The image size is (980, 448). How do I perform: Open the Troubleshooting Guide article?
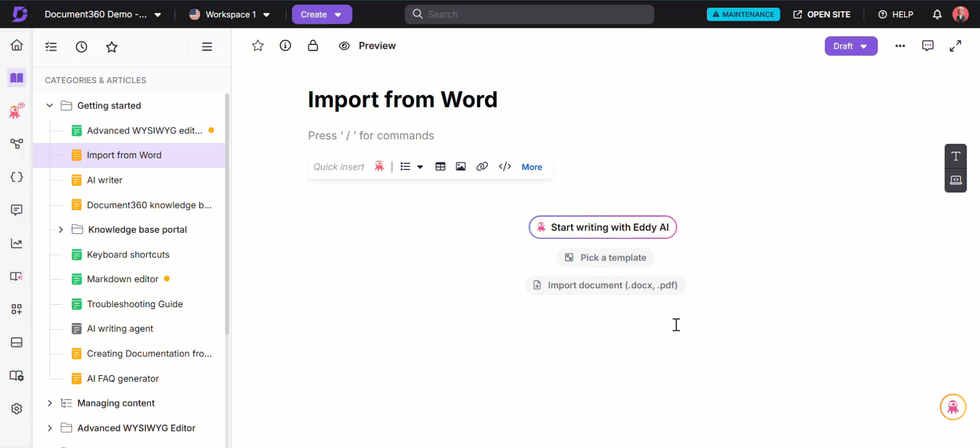135,304
